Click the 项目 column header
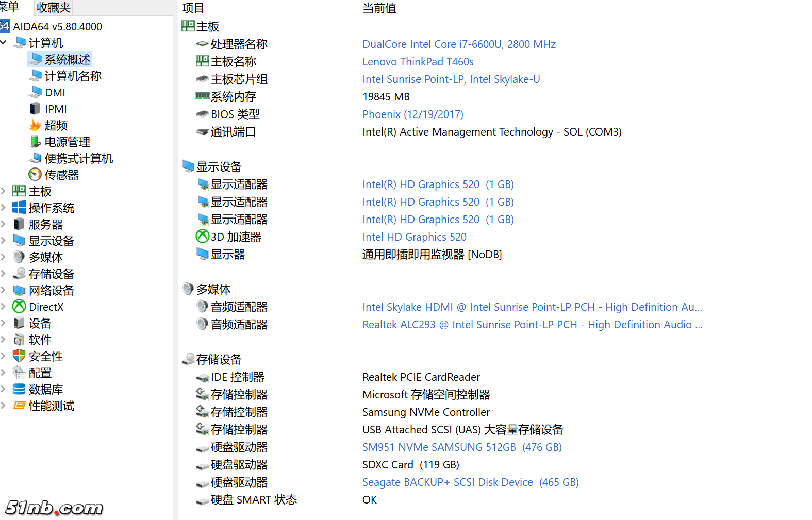The image size is (812, 520). (193, 8)
